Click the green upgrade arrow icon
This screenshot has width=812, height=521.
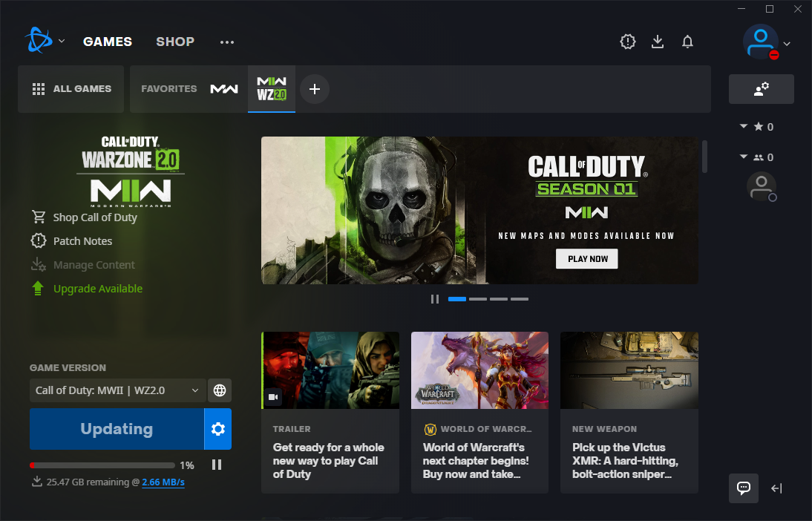pyautogui.click(x=38, y=289)
